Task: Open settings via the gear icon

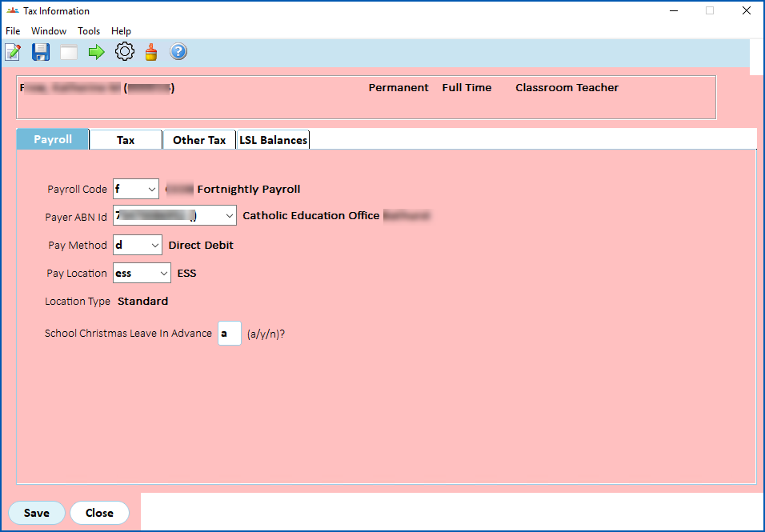Action: (x=125, y=51)
